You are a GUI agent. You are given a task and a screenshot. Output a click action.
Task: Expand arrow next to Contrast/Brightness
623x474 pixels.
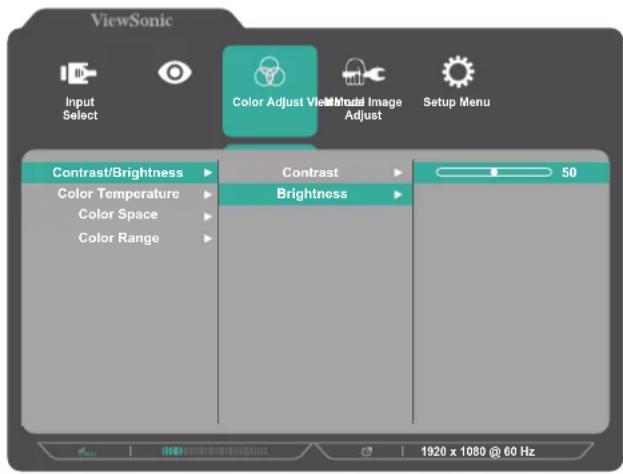coord(208,173)
